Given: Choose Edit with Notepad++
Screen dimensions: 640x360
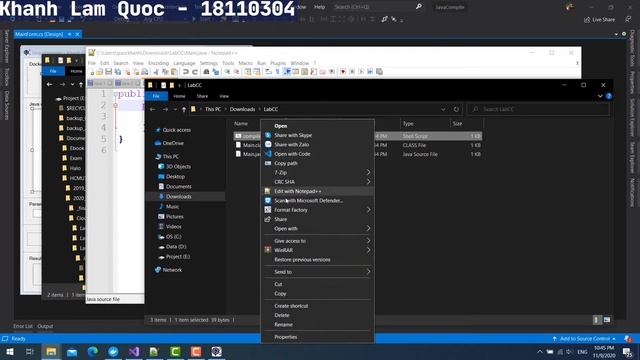Looking at the screenshot, I should point(318,191).
